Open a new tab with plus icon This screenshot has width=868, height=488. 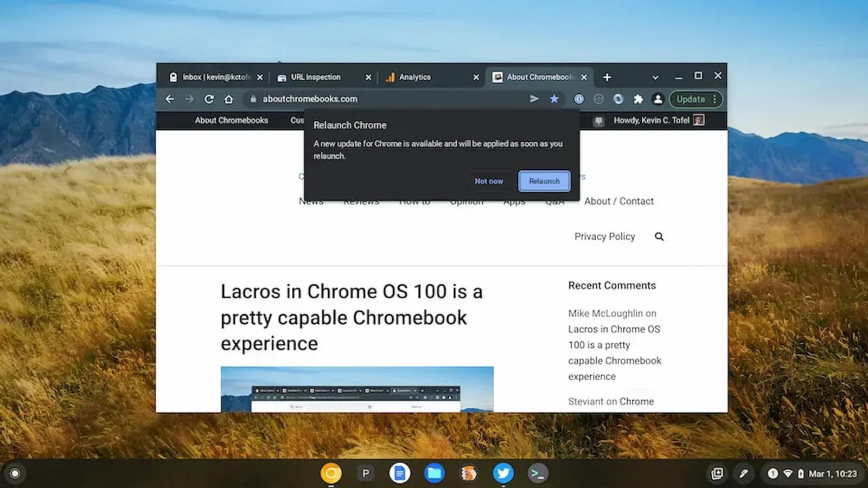607,77
